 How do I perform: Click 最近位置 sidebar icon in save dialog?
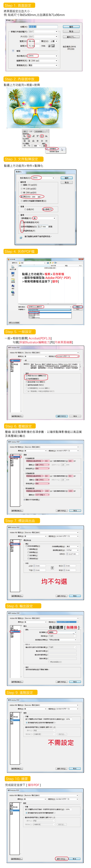[x=13, y=268]
